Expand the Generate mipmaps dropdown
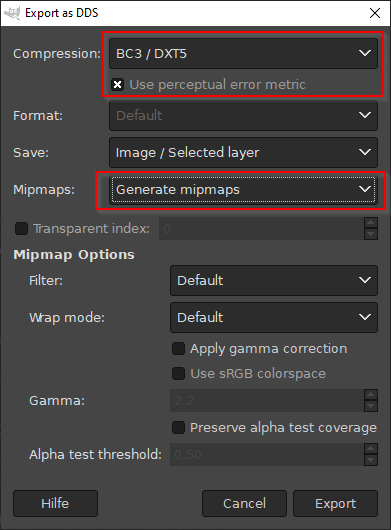Image resolution: width=391 pixels, height=530 pixels. pyautogui.click(x=243, y=190)
